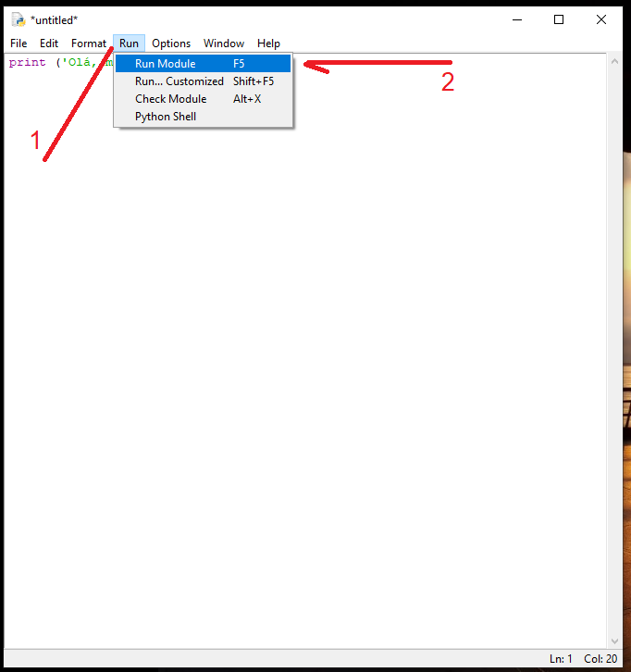Click the scrollbar down arrow
The image size is (631, 672).
point(614,641)
